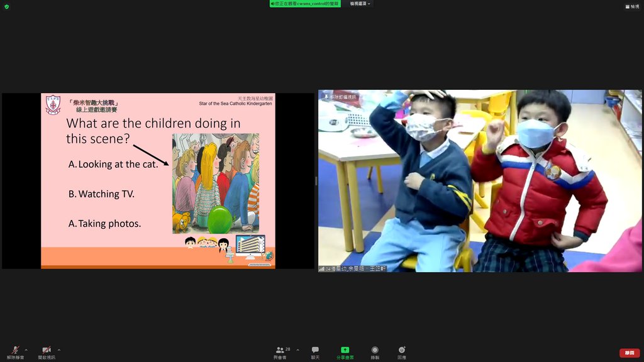
Task: Open the View Options dropdown at top
Action: [360, 4]
